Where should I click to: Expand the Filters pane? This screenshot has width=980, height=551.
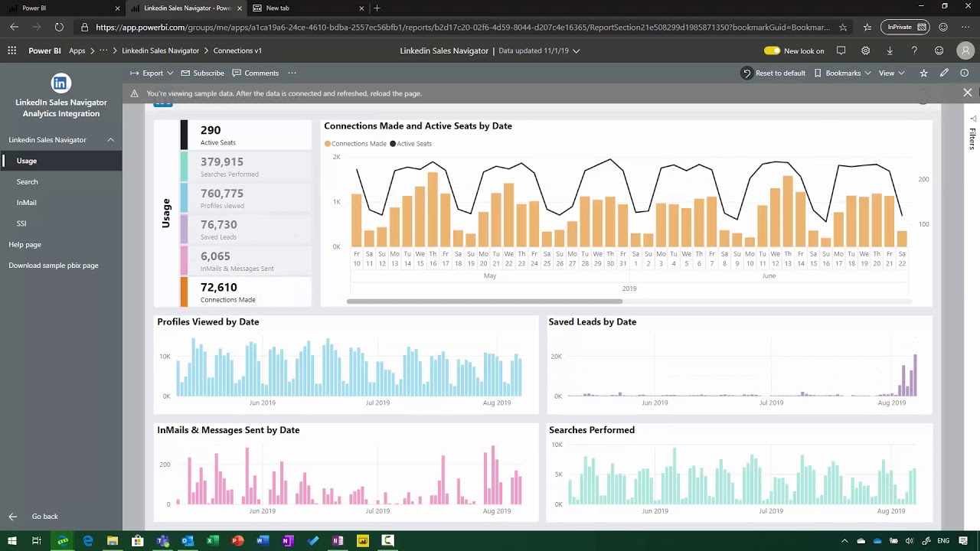pos(972,133)
